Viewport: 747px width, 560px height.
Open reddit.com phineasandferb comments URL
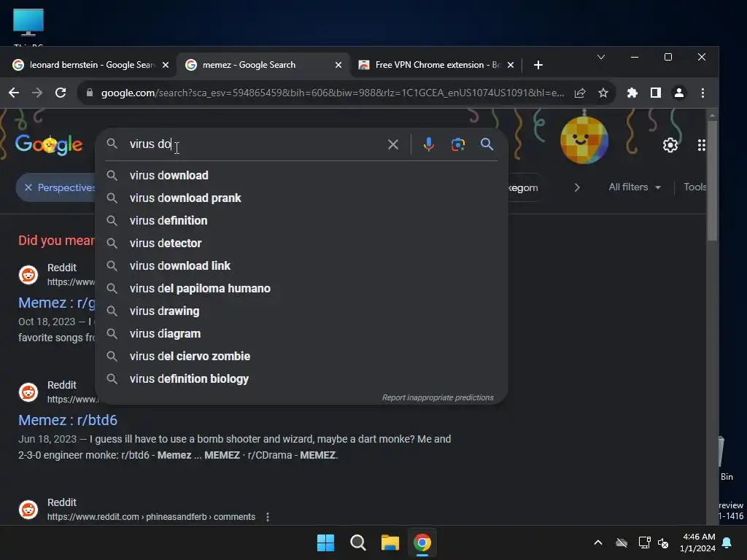pyautogui.click(x=151, y=517)
